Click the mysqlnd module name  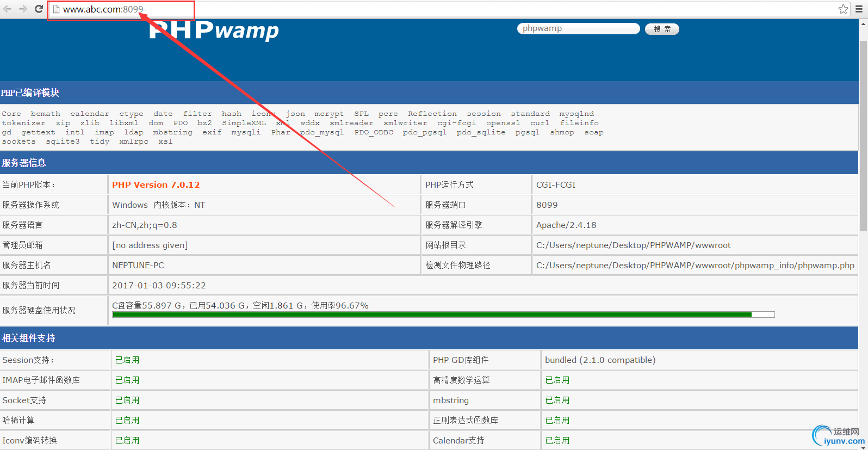tap(576, 114)
